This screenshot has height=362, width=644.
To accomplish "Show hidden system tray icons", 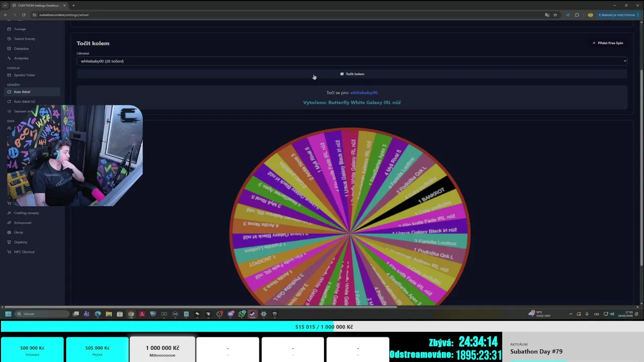I will (571, 314).
